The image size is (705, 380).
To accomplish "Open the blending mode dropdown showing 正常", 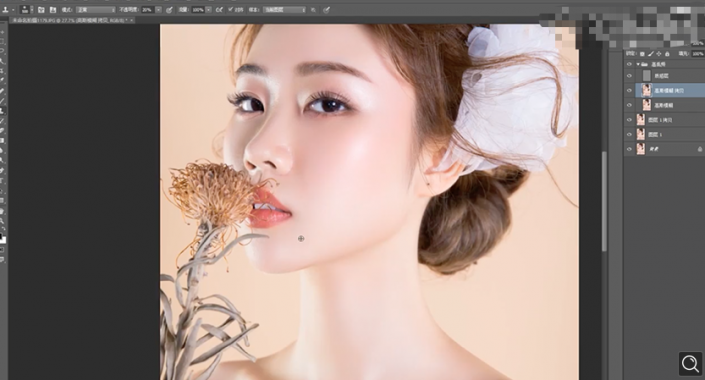I will tap(95, 9).
